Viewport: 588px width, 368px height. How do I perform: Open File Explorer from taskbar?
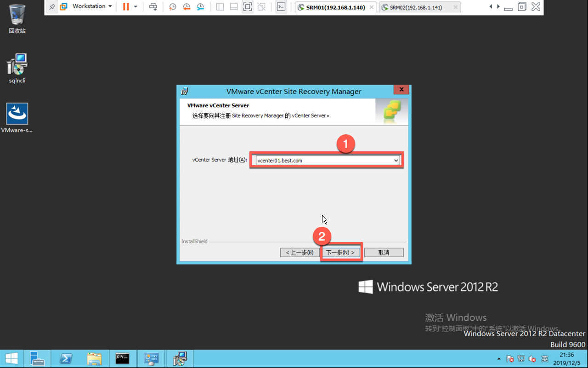[x=94, y=359]
